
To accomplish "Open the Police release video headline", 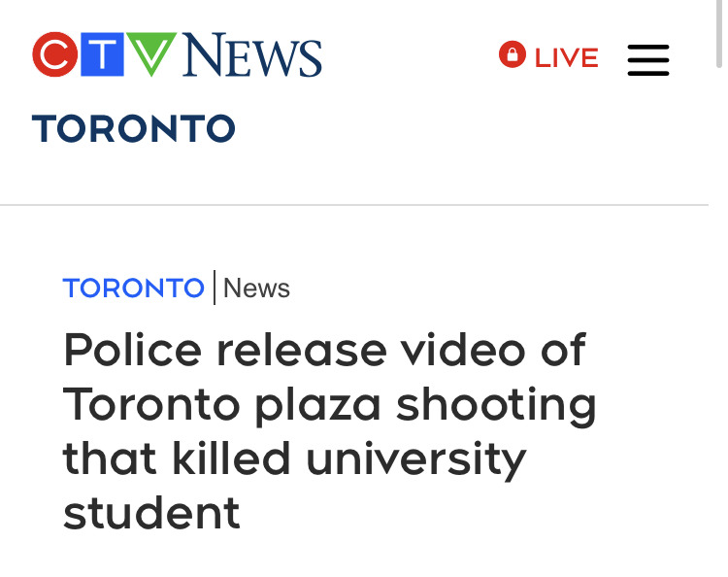I will (x=329, y=430).
